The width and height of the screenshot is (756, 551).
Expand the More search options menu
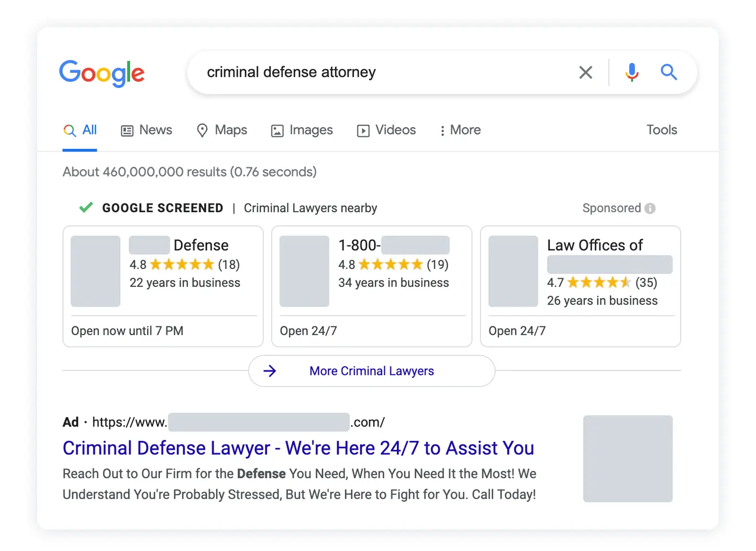tap(459, 130)
